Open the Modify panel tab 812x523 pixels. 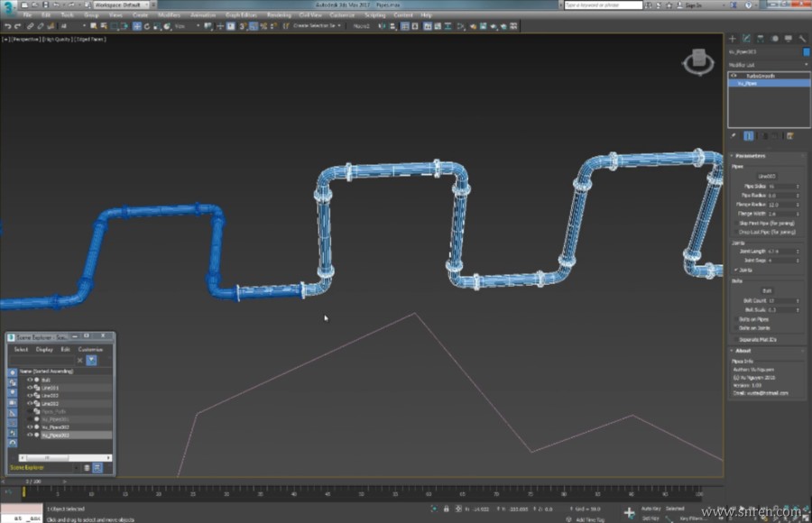click(746, 38)
